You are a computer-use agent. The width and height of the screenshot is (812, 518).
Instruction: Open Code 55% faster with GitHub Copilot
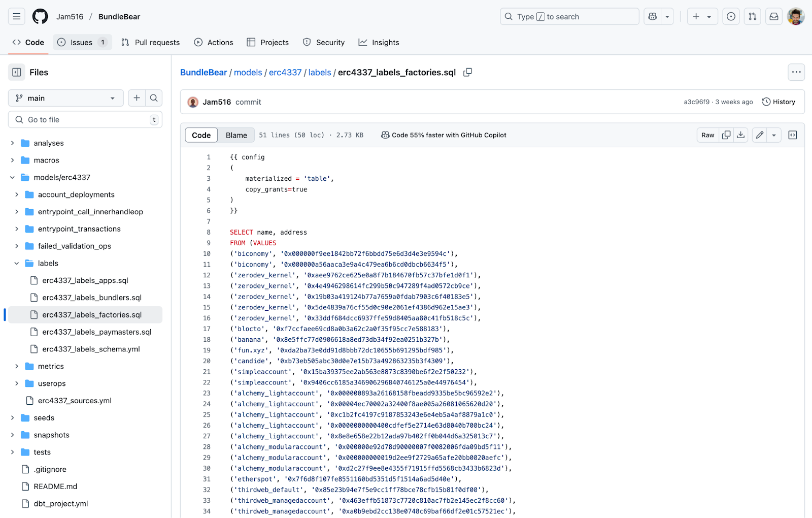pos(444,135)
